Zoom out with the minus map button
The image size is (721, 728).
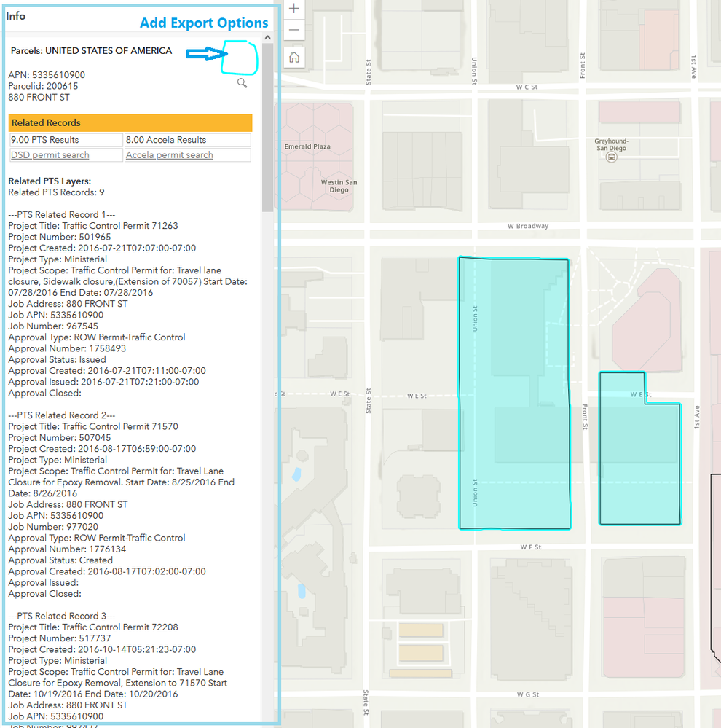tap(293, 30)
